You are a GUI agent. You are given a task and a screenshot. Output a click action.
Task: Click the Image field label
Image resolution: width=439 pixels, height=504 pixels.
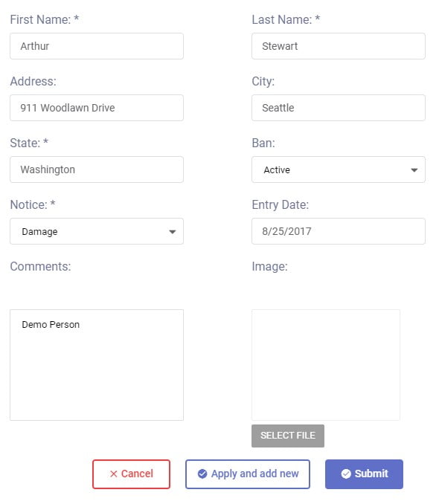coord(269,266)
